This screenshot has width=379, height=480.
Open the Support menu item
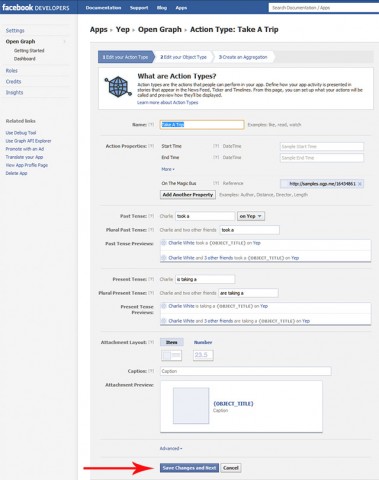[139, 8]
